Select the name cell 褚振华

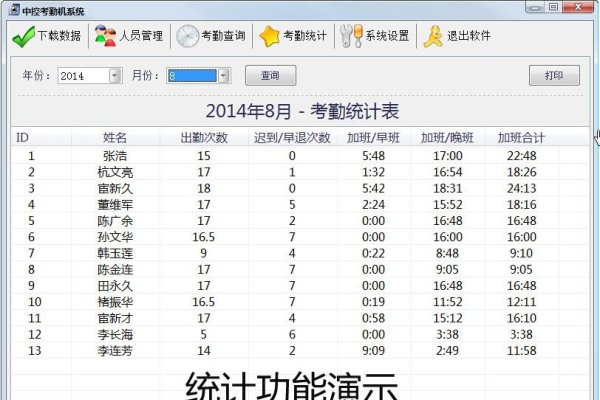(x=115, y=302)
